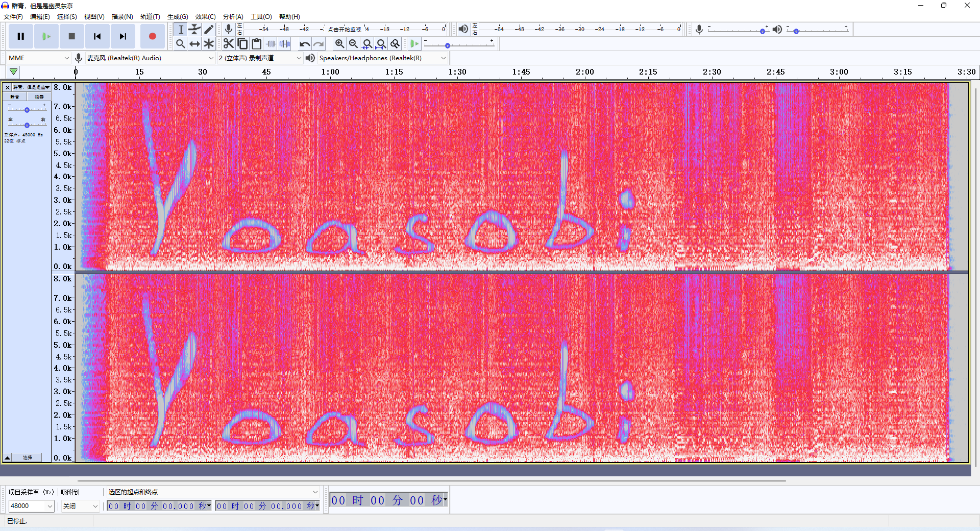Select the magnifier Zoom tool
Viewport: 980px width, 531px height.
181,44
